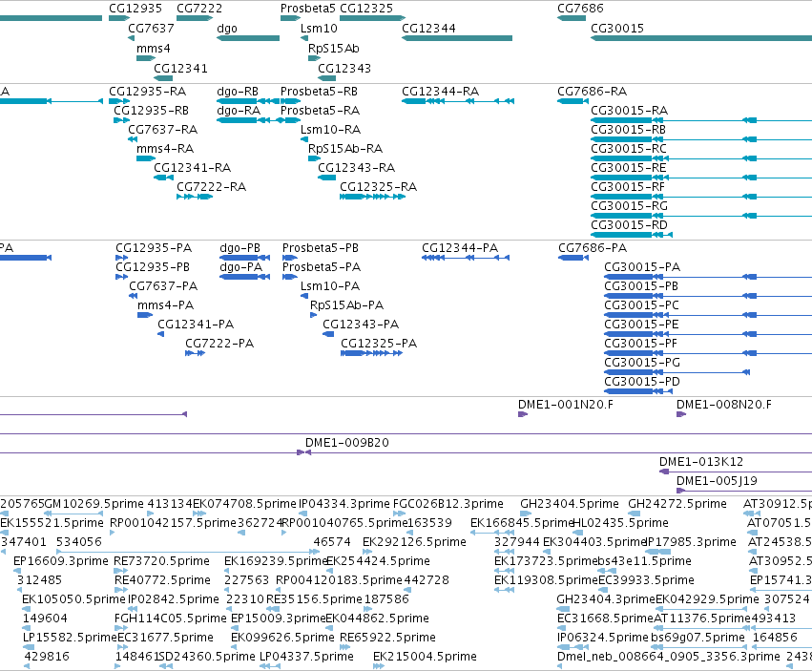The image size is (812, 671).
Task: Click the dgo-RB transcript
Action: [x=248, y=101]
